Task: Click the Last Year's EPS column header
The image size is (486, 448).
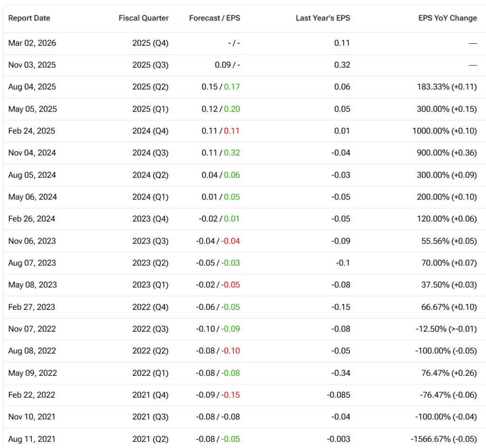Action: (x=323, y=18)
